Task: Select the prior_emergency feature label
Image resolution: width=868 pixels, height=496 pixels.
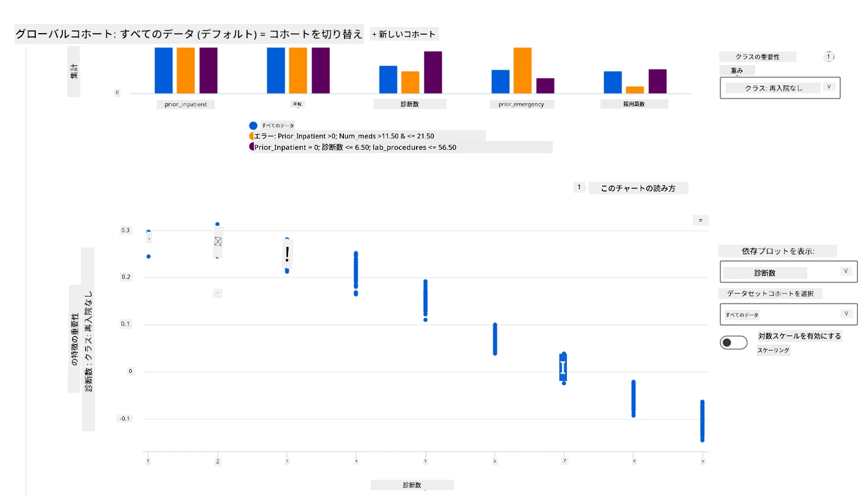Action: click(521, 104)
